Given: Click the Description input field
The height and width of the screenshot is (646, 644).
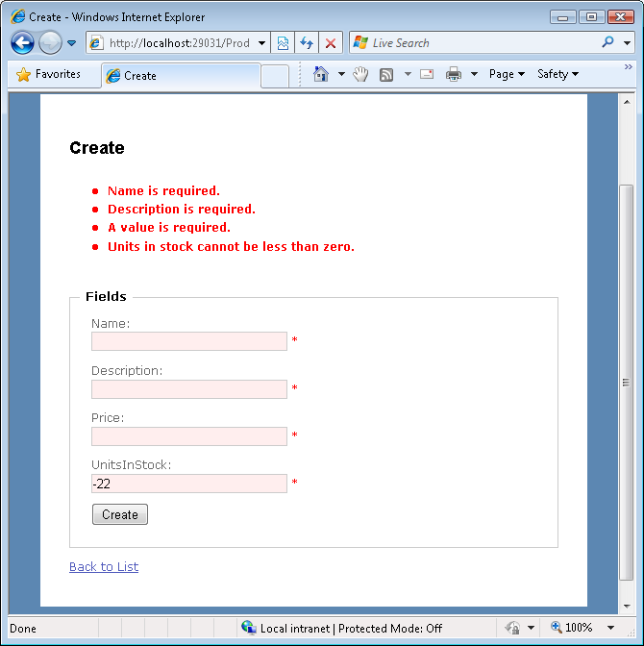Looking at the screenshot, I should 189,389.
